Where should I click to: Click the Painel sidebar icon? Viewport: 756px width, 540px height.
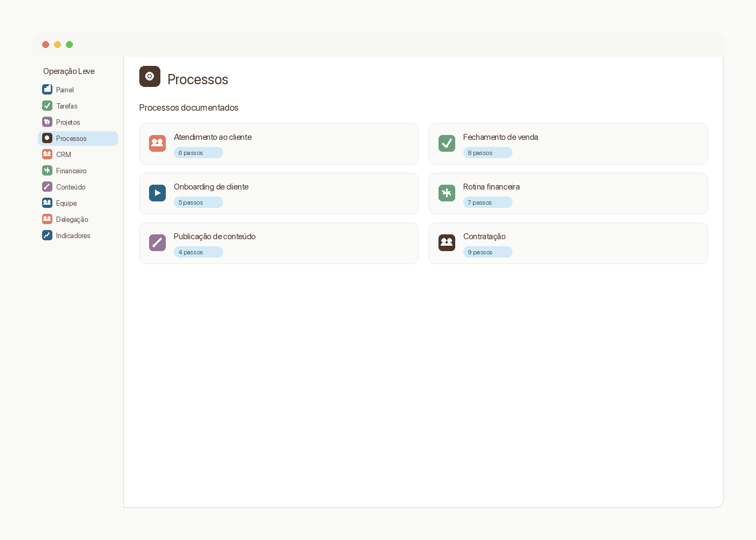click(48, 89)
